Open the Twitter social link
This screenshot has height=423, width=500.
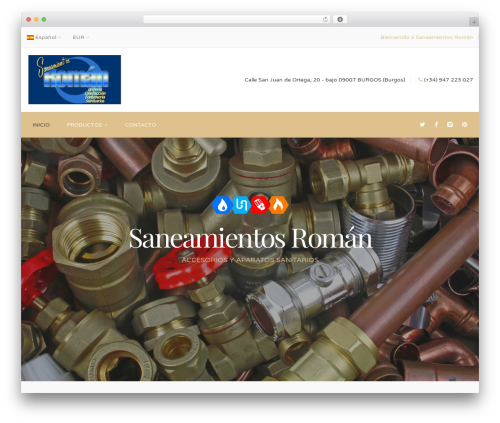(422, 125)
